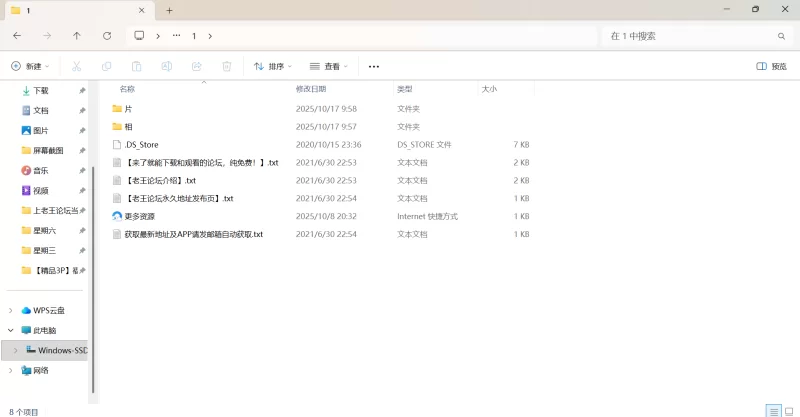
Task: Open the 查看 view dropdown
Action: click(x=329, y=66)
